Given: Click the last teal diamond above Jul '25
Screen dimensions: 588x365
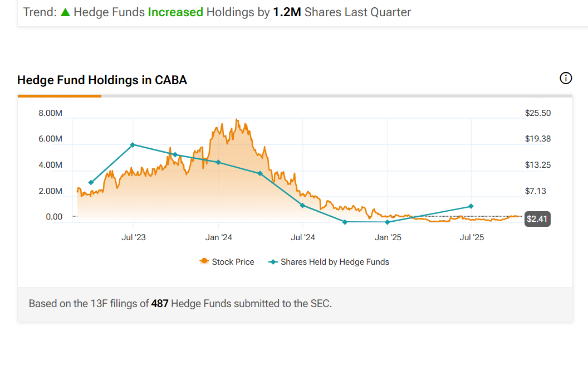Looking at the screenshot, I should click(x=471, y=206).
